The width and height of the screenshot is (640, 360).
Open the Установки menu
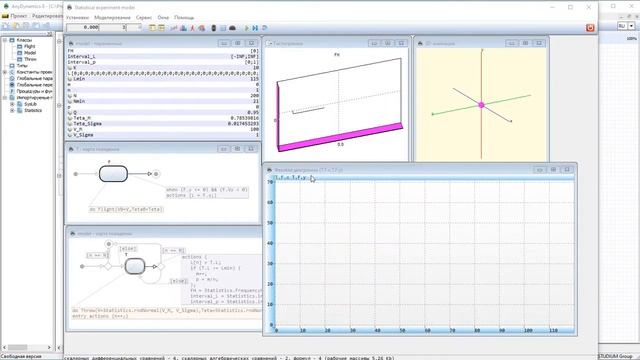77,18
